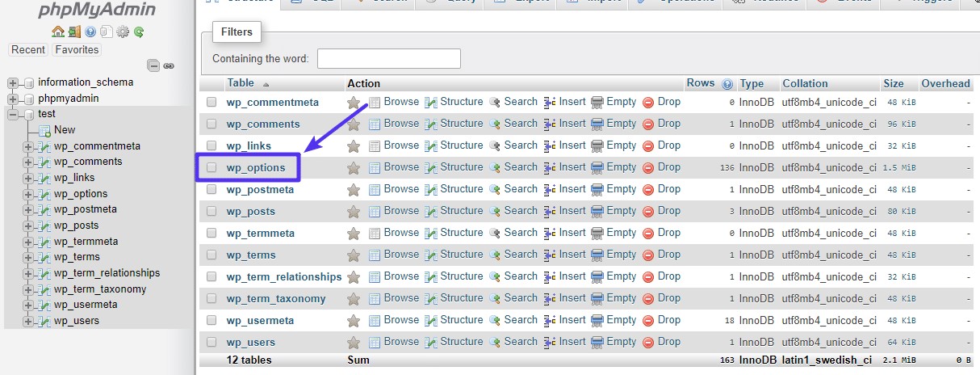Sort by Size column header
The height and width of the screenshot is (375, 980).
894,83
